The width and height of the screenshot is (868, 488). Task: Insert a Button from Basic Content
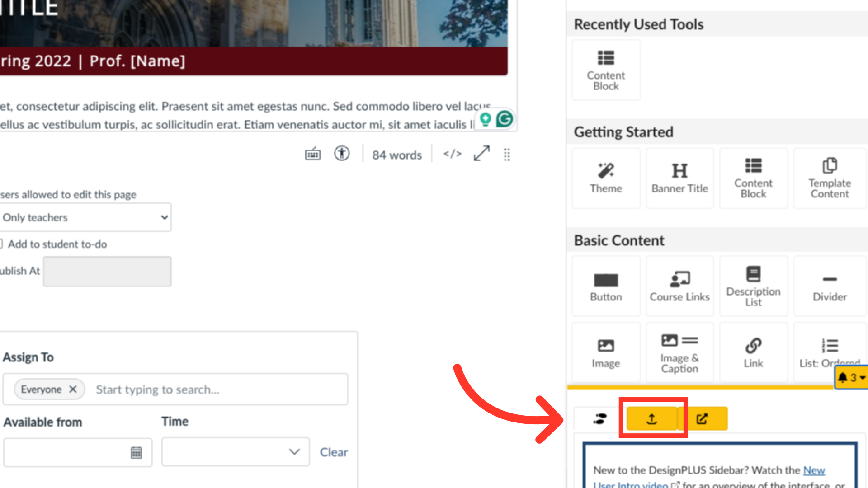[x=606, y=286]
